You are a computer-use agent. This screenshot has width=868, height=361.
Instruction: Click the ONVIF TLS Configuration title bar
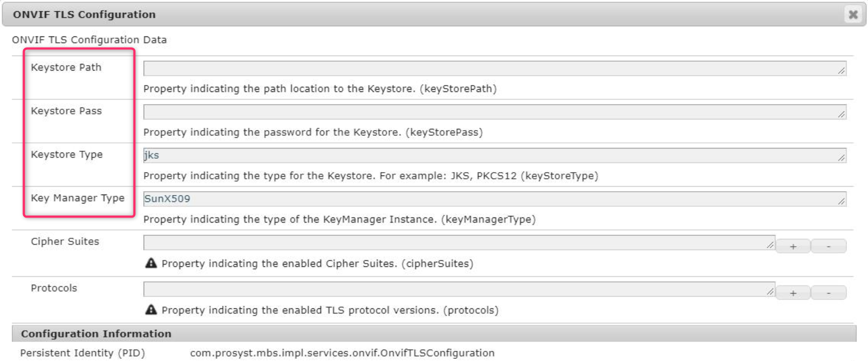point(84,14)
